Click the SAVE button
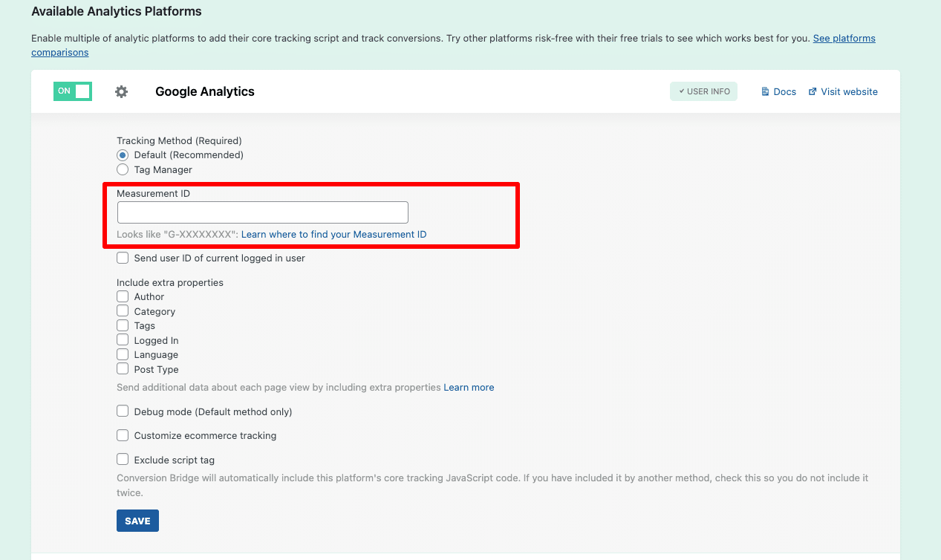Image resolution: width=941 pixels, height=560 pixels. (x=137, y=521)
